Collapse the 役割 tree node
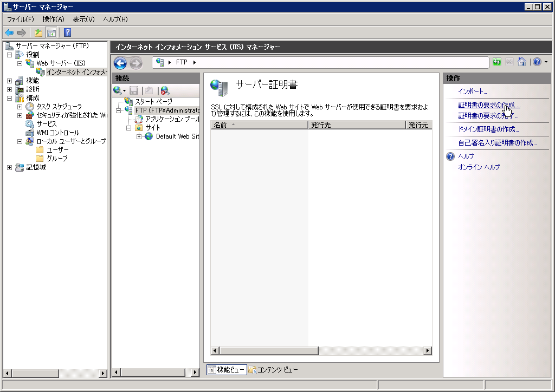The height and width of the screenshot is (392, 555). point(9,55)
